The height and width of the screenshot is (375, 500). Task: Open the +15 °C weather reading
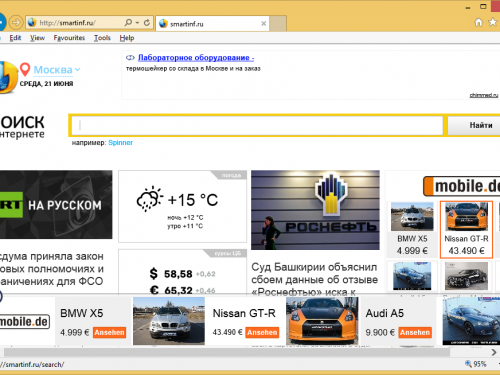pos(193,200)
